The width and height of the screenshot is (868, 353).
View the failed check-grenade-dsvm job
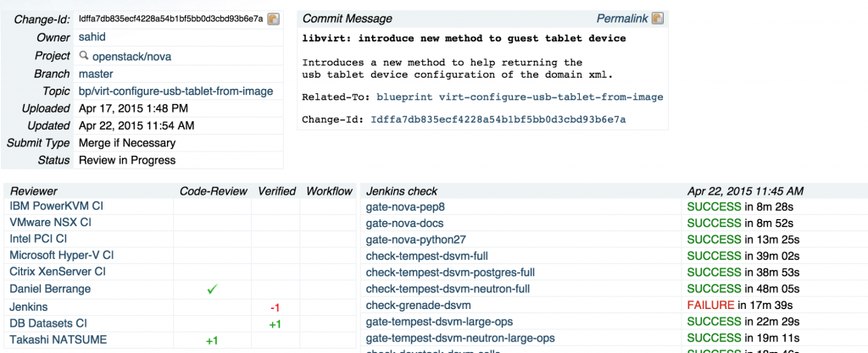pyautogui.click(x=418, y=305)
